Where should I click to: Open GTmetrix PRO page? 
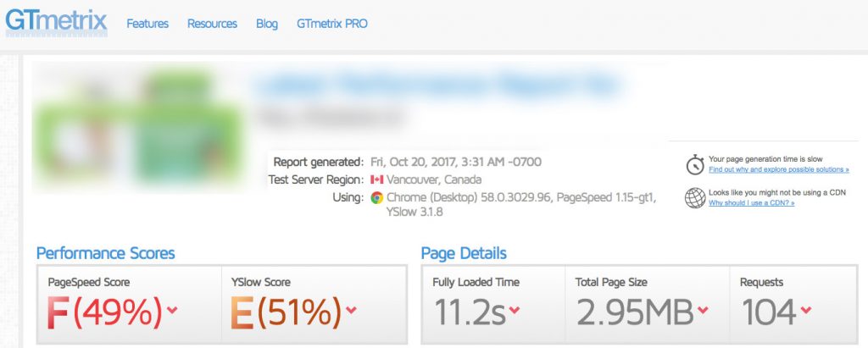click(332, 24)
